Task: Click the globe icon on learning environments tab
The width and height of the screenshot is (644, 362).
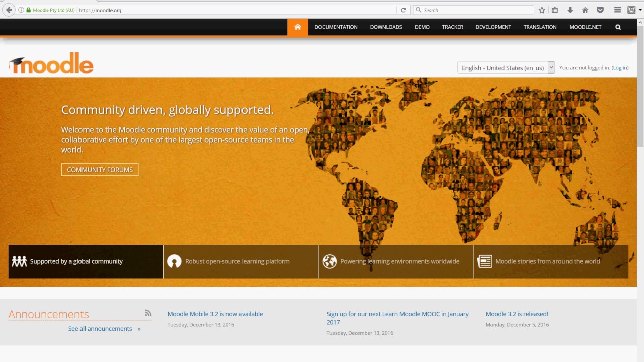Action: pos(330,261)
